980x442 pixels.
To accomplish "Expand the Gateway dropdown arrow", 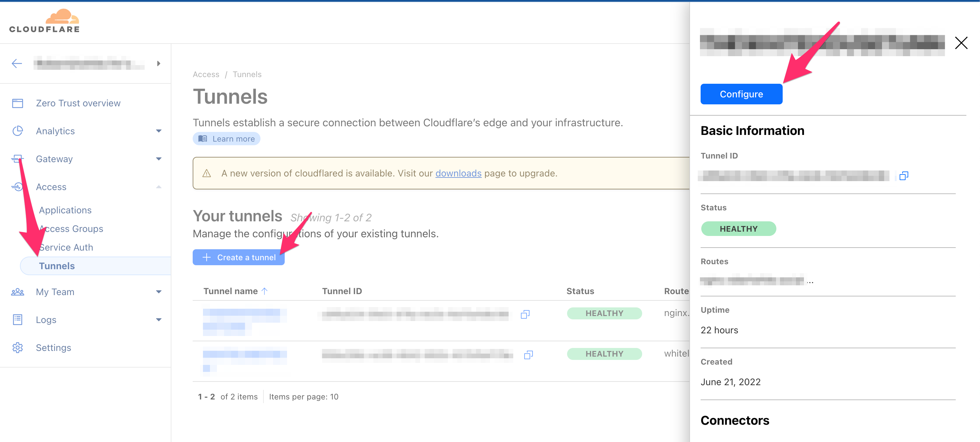I will pyautogui.click(x=159, y=159).
